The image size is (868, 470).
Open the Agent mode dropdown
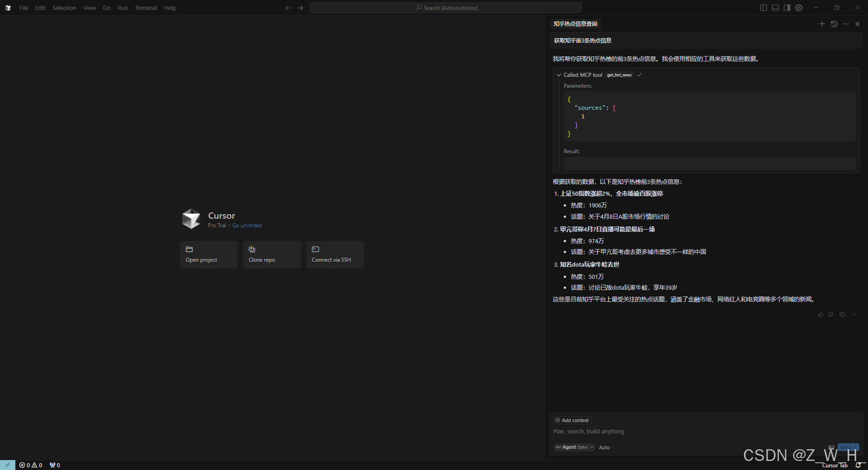point(574,447)
